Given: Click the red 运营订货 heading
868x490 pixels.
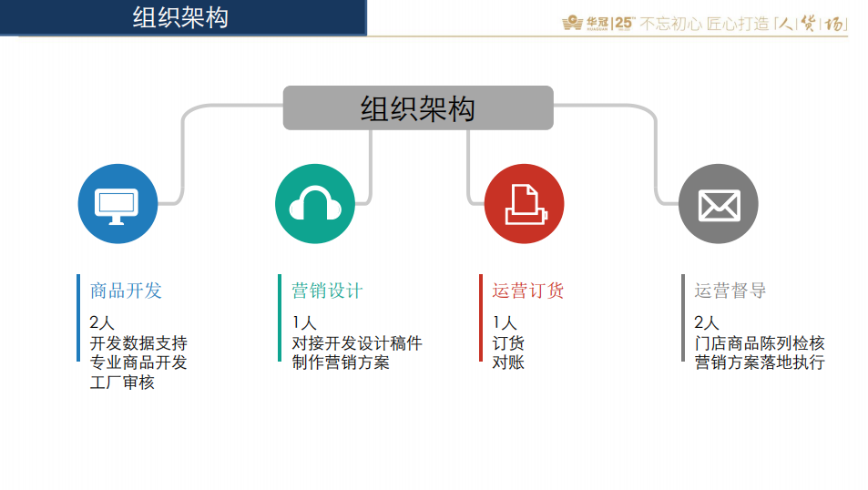Looking at the screenshot, I should click(528, 291).
